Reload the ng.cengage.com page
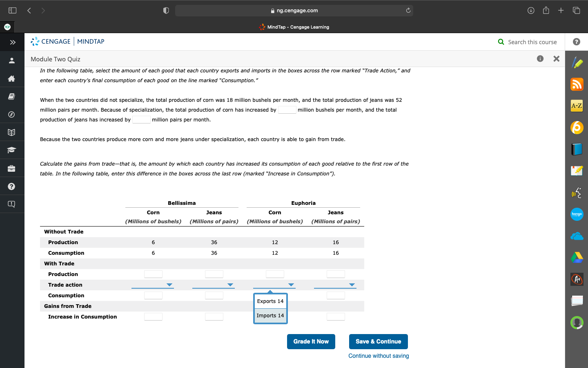Image resolution: width=588 pixels, height=368 pixels. point(408,11)
